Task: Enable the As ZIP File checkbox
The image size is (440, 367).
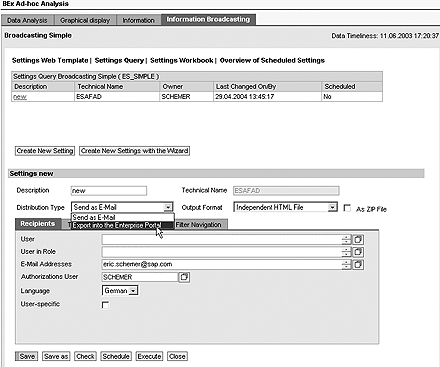Action: tap(347, 208)
